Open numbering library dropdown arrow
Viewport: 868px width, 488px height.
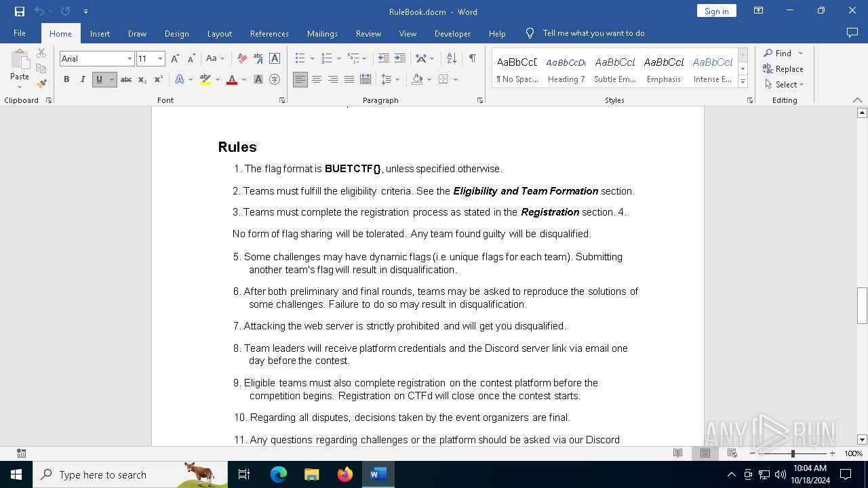pos(339,59)
